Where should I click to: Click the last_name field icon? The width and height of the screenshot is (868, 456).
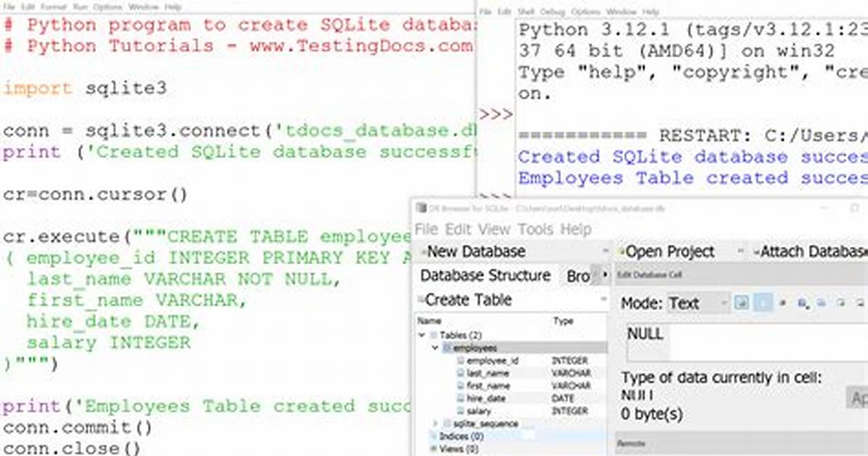pyautogui.click(x=461, y=373)
